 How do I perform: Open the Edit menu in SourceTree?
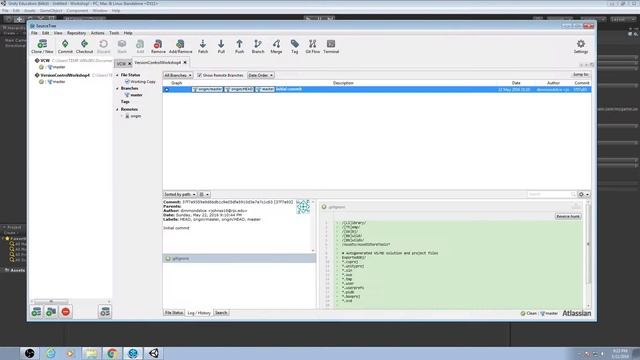(x=45, y=33)
